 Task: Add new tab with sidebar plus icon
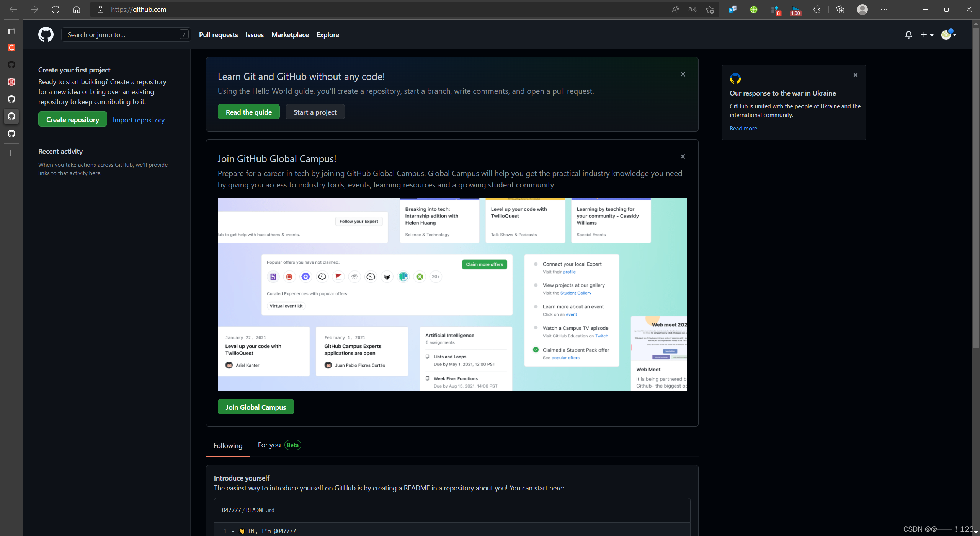[x=11, y=153]
